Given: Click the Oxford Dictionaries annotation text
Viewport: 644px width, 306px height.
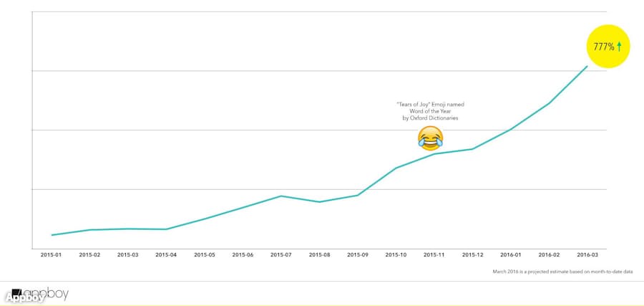Looking at the screenshot, I should (x=430, y=111).
